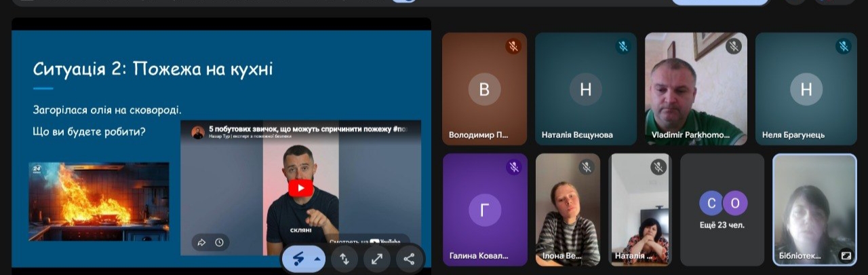Click the text 'Загорілася олія на сковороді.'

(107, 109)
